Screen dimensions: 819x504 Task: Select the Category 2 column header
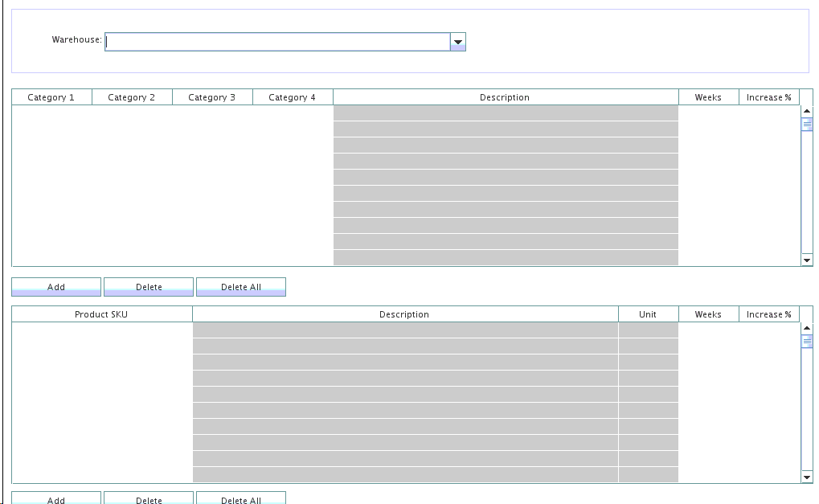[x=132, y=97]
